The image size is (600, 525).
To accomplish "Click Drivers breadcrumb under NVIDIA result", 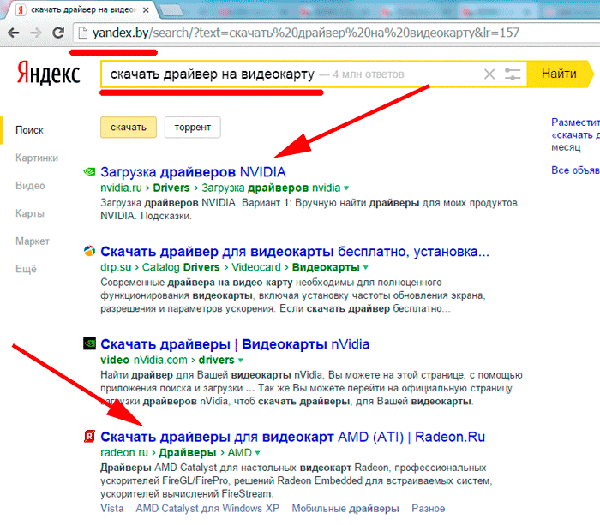I will pyautogui.click(x=171, y=188).
